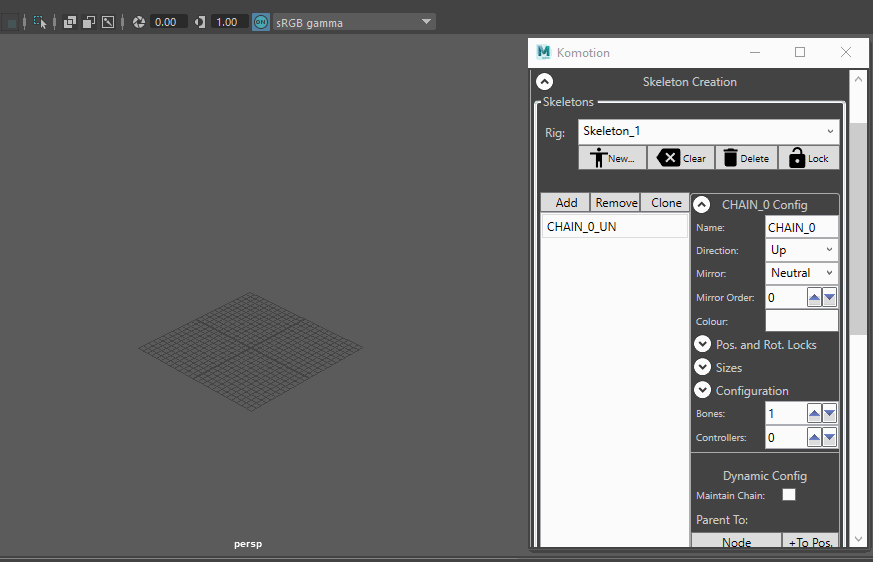The height and width of the screenshot is (562, 873).
Task: Click the first overlapping-squares viewport toolbar icon
Action: point(70,22)
